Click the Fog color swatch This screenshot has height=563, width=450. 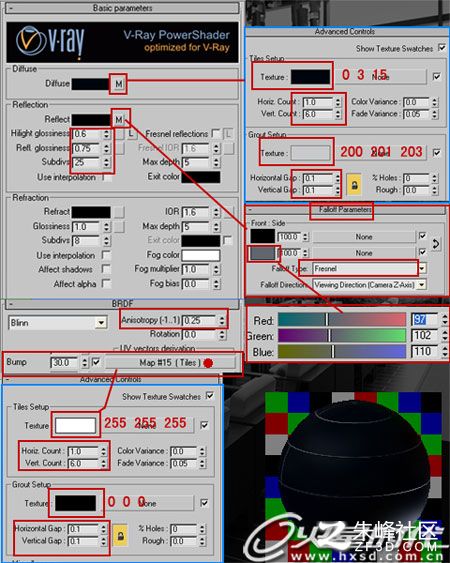201,255
